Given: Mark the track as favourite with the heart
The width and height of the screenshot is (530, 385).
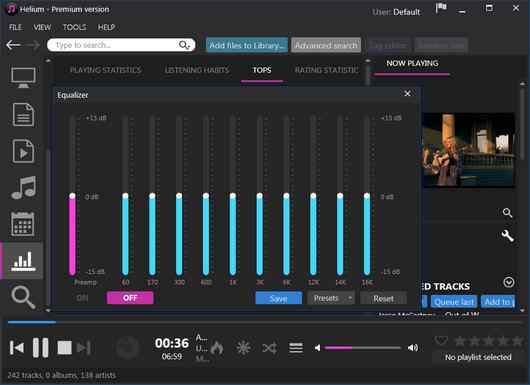Looking at the screenshot, I should pos(441,340).
